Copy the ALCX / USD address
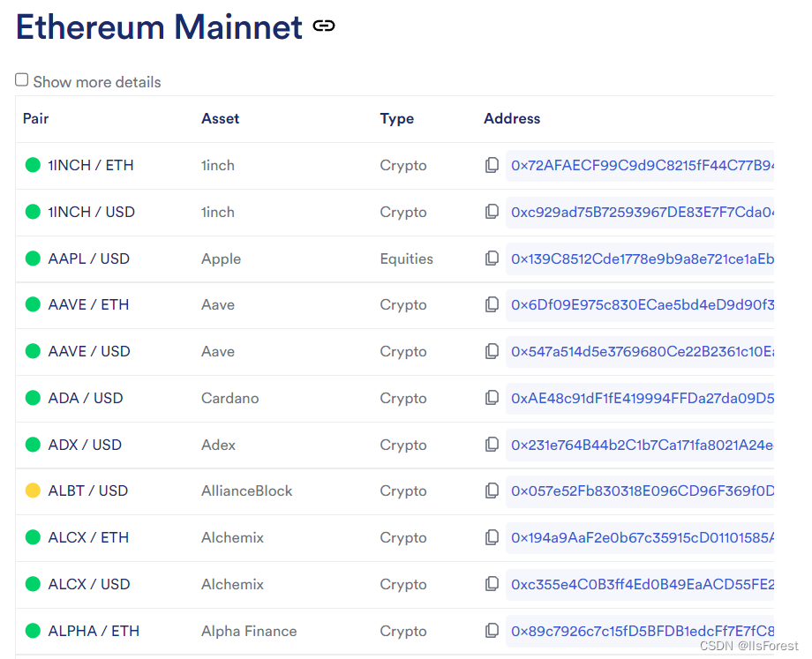This screenshot has width=812, height=659. 492,584
